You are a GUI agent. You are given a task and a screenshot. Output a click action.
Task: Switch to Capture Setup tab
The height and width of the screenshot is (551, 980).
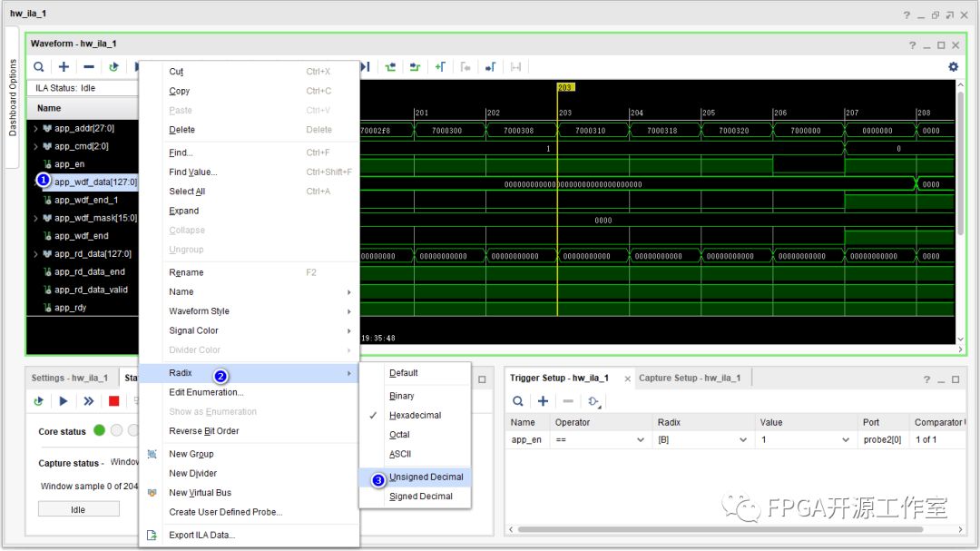689,378
